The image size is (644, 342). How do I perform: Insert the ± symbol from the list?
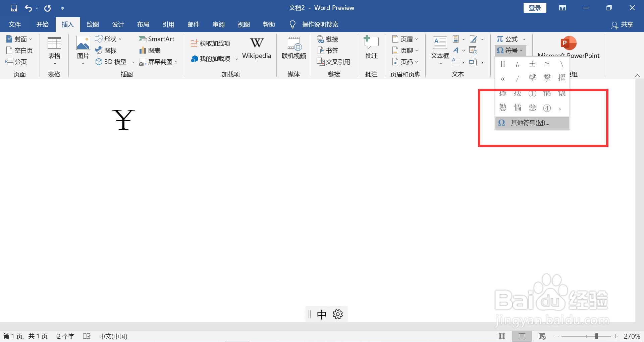point(532,64)
